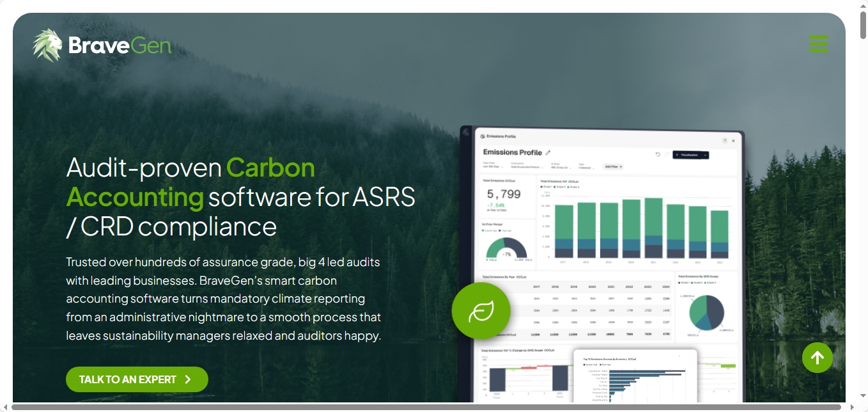Close the Emissions Profile dashboard window
This screenshot has width=868, height=412.
[733, 141]
